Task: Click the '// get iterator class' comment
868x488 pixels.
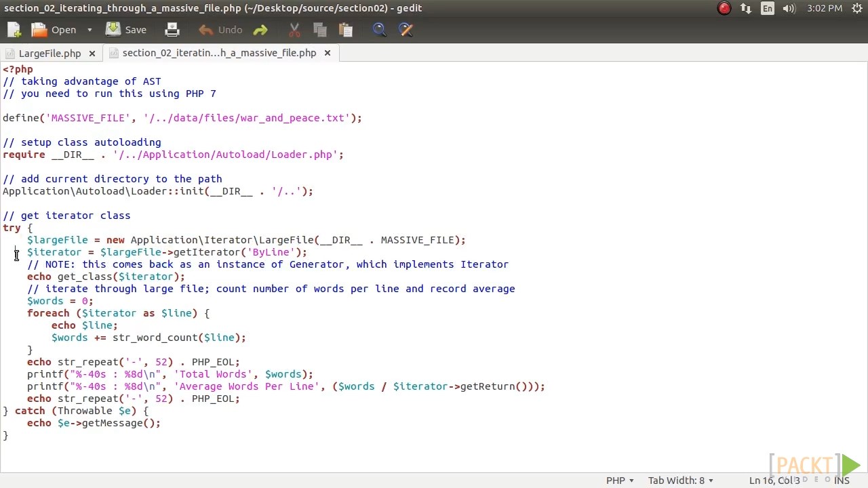Action: 66,216
